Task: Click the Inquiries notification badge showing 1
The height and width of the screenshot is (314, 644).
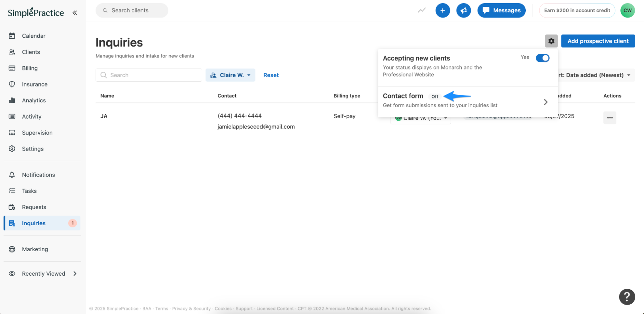Action: coord(72,223)
